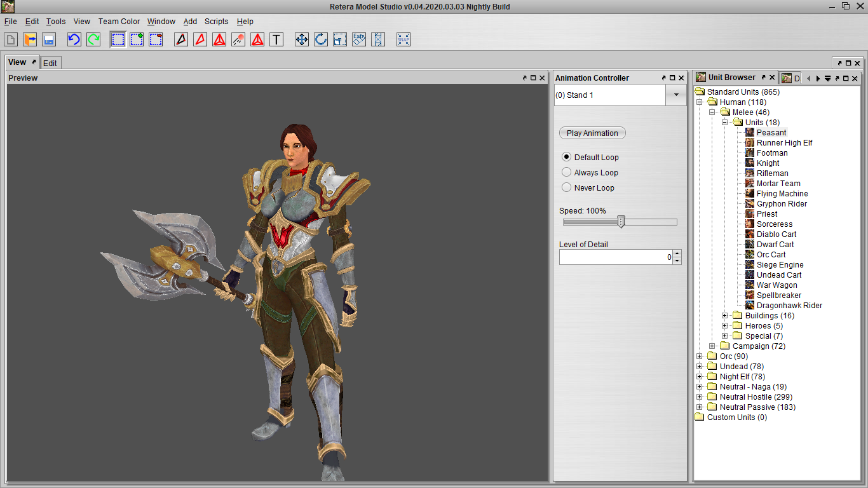The height and width of the screenshot is (488, 868).
Task: Open the Tools menu
Action: click(x=56, y=21)
